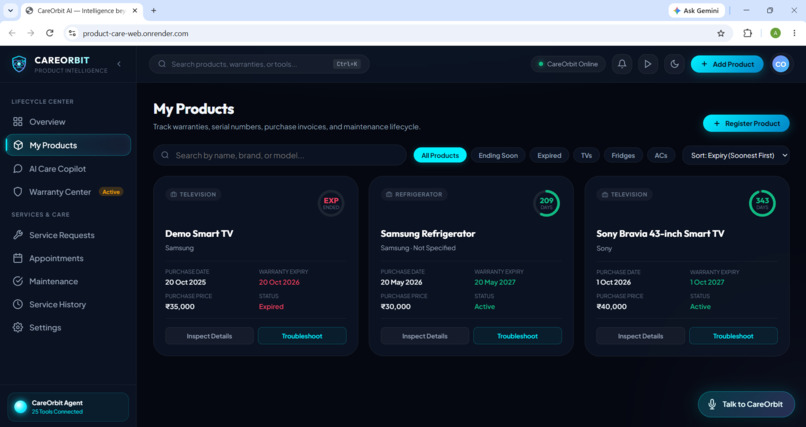The height and width of the screenshot is (427, 806).
Task: Select the Expired filter chip
Action: coord(549,155)
